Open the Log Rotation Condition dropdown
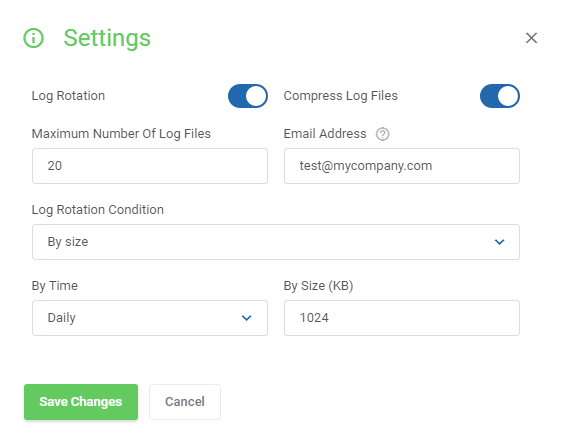 click(x=276, y=242)
